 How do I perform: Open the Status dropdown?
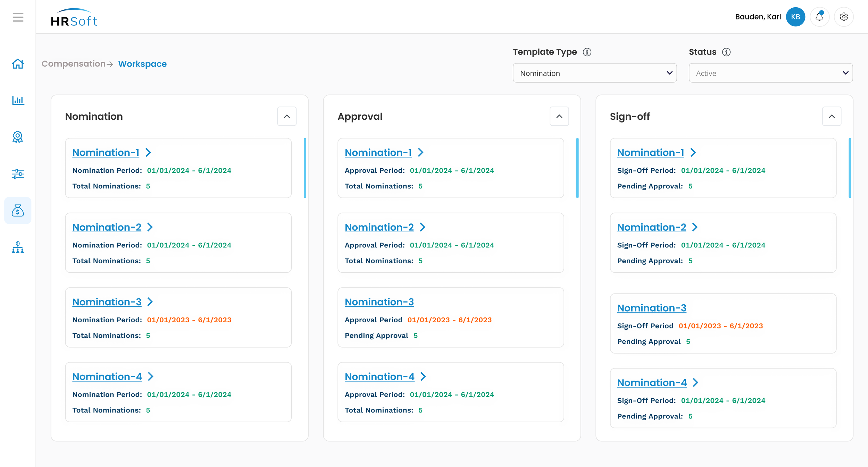[770, 73]
